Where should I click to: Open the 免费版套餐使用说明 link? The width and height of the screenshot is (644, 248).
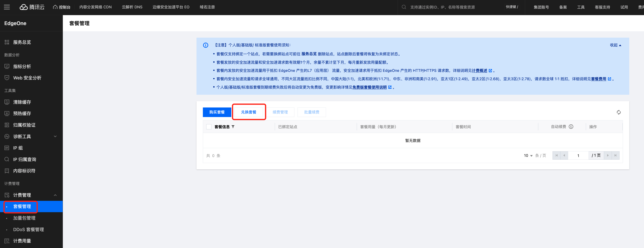(x=369, y=87)
